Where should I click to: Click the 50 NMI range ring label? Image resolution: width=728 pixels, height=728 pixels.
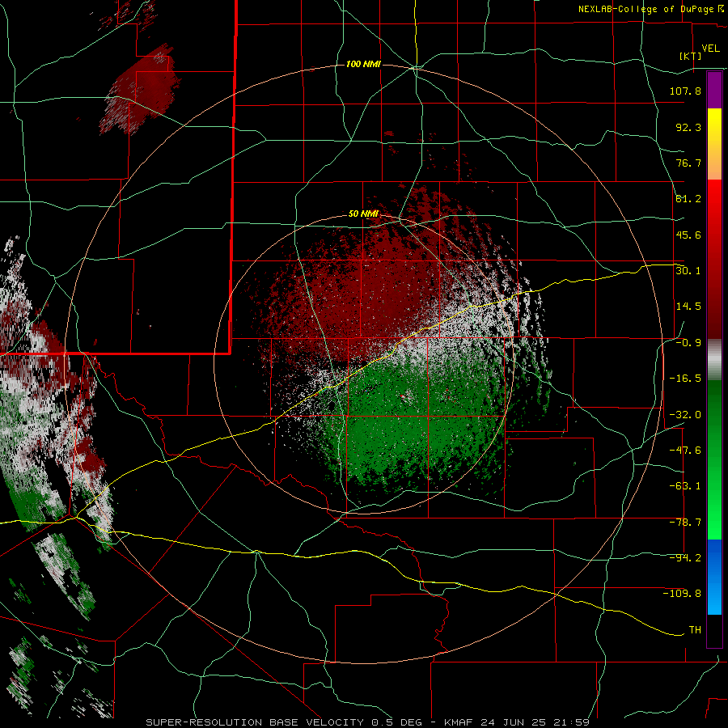pyautogui.click(x=363, y=214)
